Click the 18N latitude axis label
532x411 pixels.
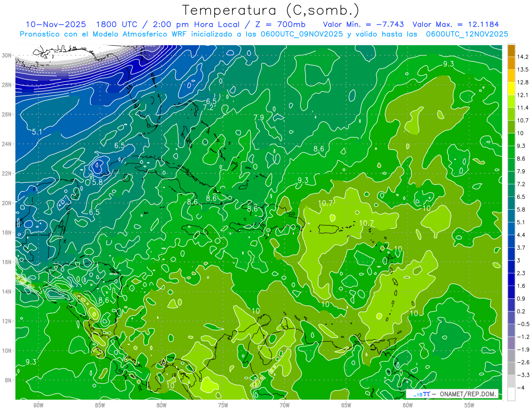[x=7, y=233]
